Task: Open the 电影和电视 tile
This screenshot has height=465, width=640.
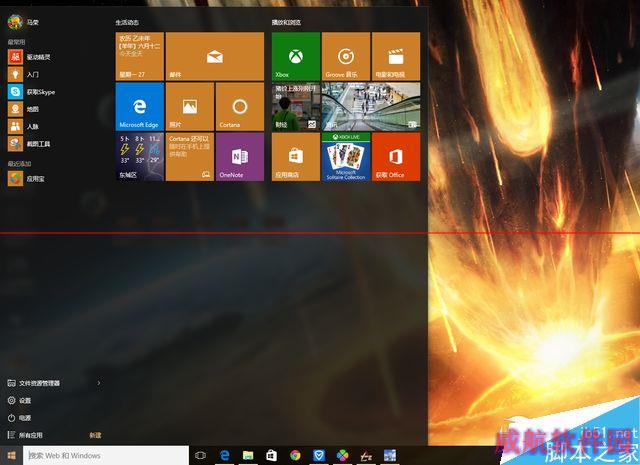Action: click(x=396, y=56)
